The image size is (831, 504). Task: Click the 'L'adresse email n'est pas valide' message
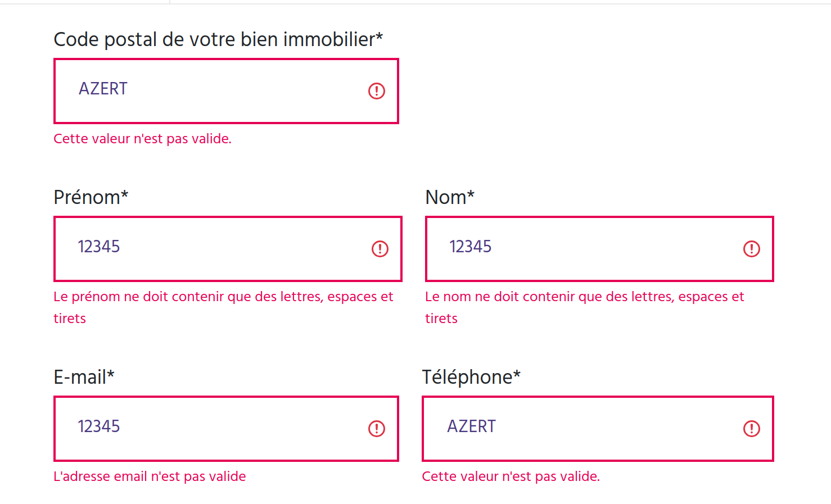tap(150, 476)
